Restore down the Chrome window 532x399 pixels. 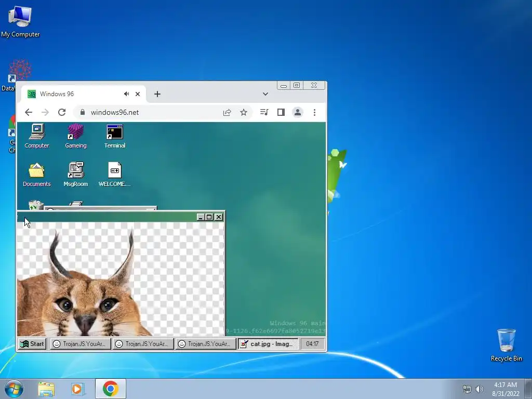297,86
